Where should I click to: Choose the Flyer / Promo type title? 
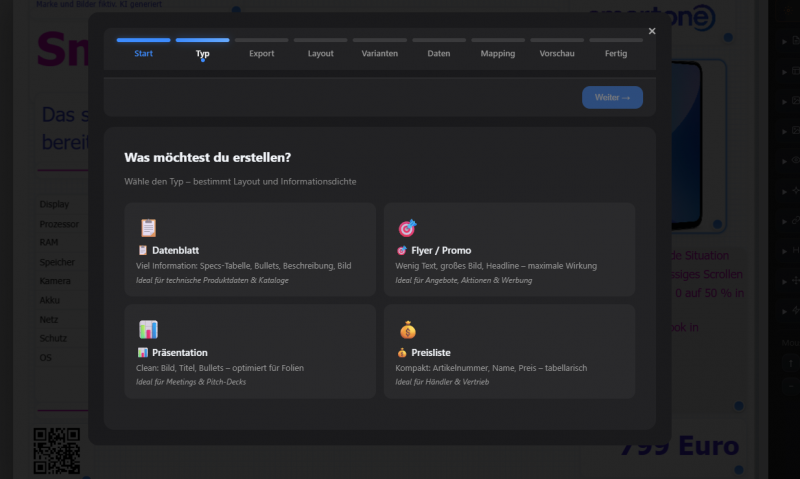click(441, 250)
